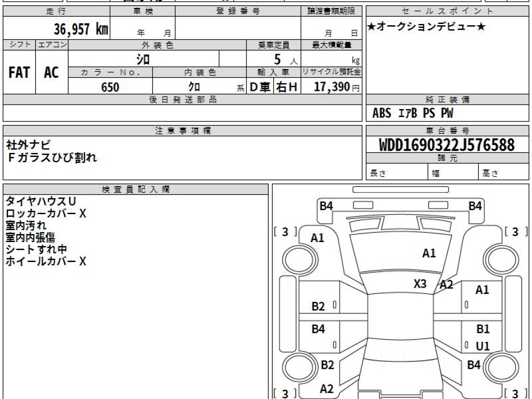The width and height of the screenshot is (532, 399).
Task: Select the exterior color value シロ
Action: 143,59
